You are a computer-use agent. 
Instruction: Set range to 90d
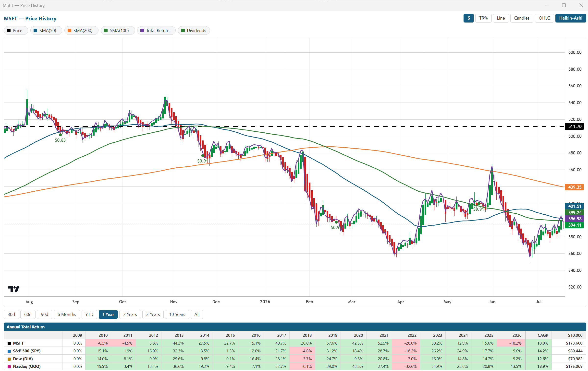(44, 314)
